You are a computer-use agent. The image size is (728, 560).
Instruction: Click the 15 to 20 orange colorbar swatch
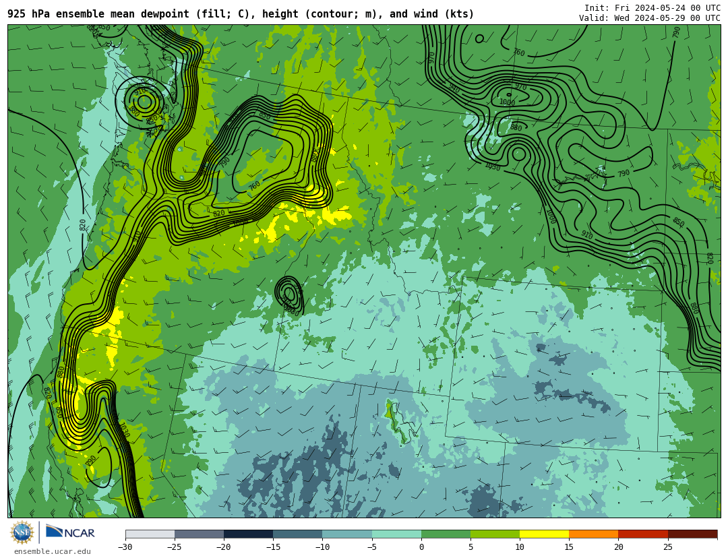point(594,534)
